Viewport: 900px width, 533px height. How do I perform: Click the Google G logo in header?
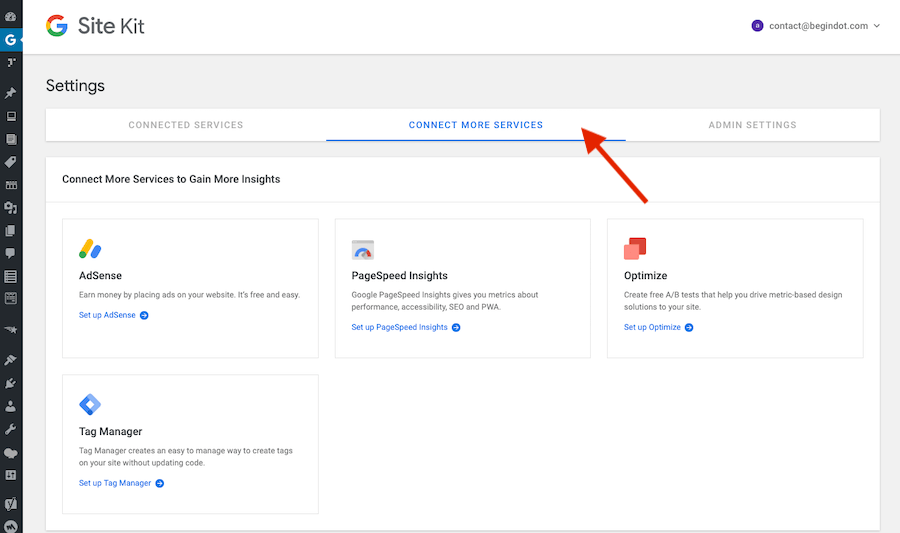[x=57, y=26]
